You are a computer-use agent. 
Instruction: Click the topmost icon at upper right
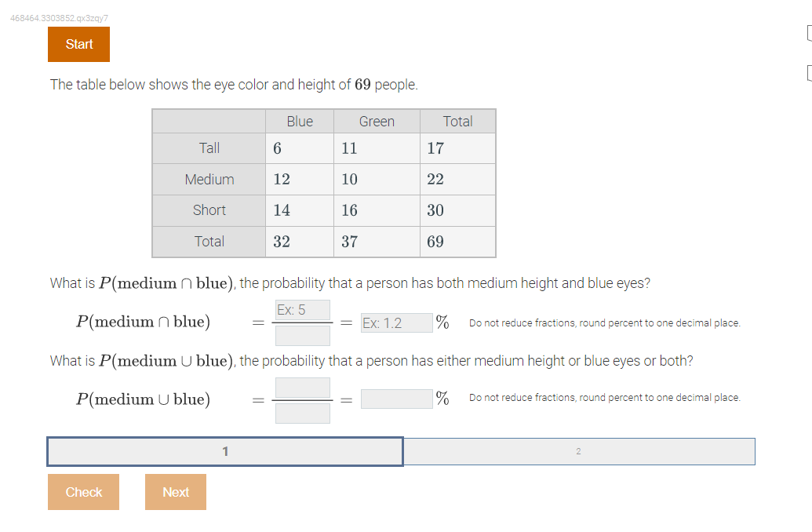[808, 34]
